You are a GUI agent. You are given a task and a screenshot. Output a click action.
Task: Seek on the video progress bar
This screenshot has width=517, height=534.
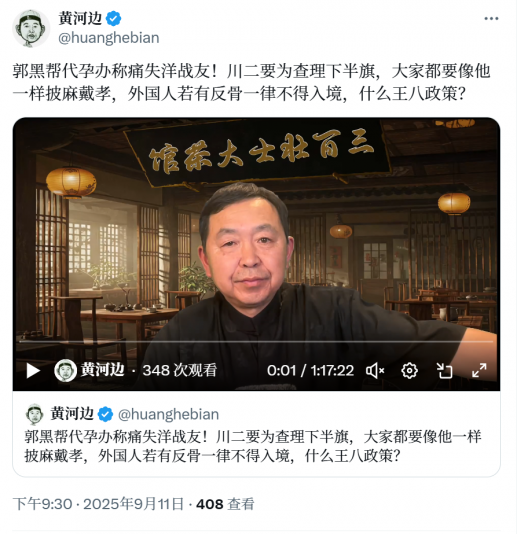[256, 341]
